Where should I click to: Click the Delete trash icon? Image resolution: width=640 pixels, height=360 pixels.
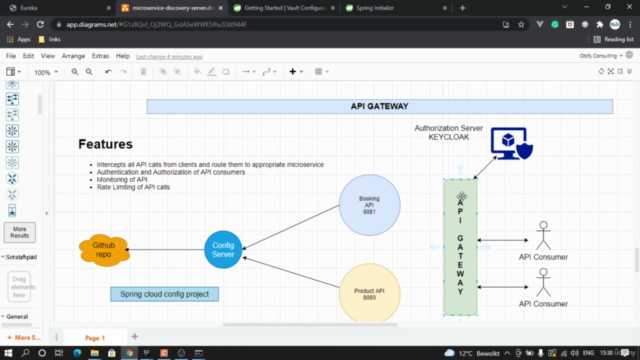pyautogui.click(x=143, y=72)
